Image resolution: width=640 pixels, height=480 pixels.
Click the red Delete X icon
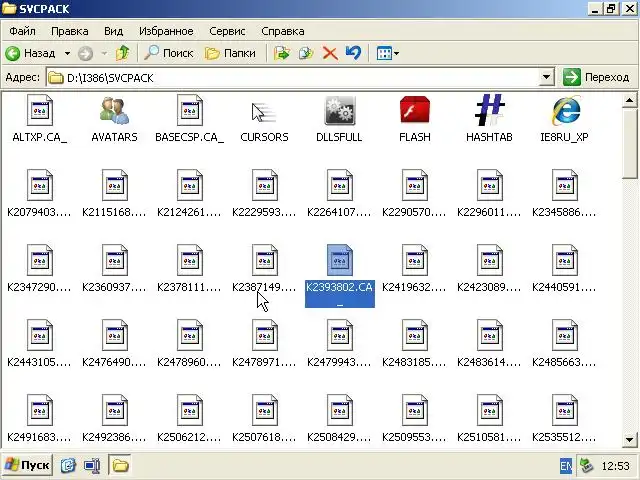[330, 53]
